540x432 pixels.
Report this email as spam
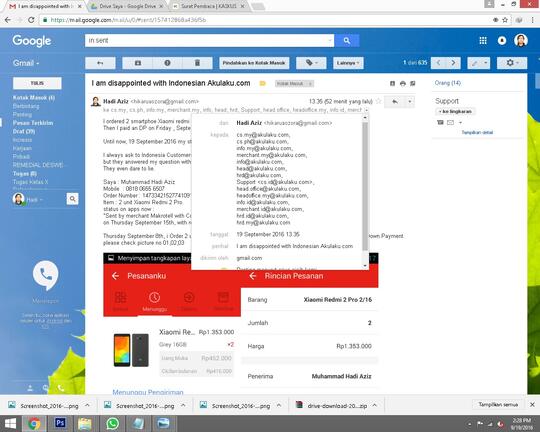[167, 63]
